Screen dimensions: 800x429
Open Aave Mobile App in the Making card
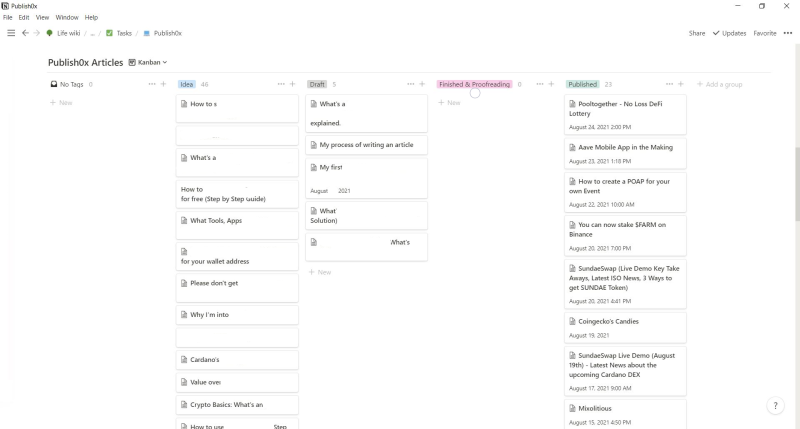point(625,154)
